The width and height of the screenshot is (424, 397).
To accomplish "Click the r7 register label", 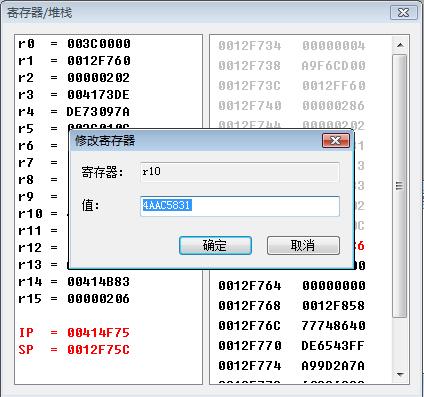I will pos(26,163).
